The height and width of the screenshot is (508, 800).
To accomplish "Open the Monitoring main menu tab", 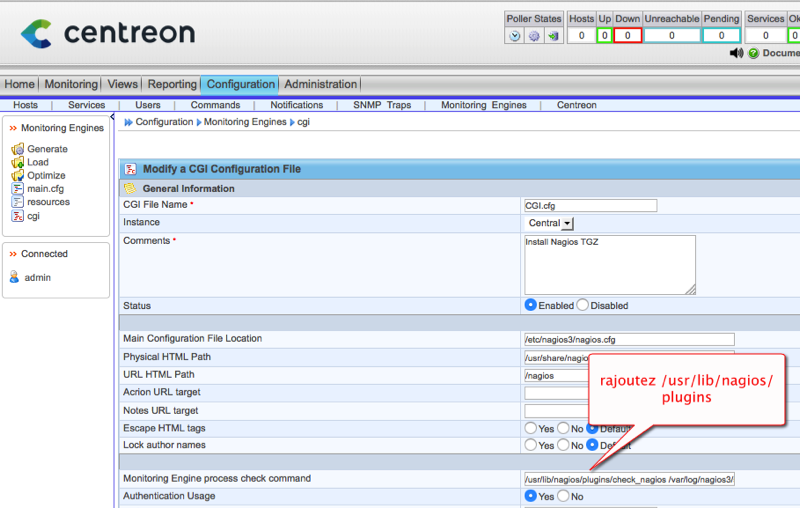I will (x=70, y=85).
